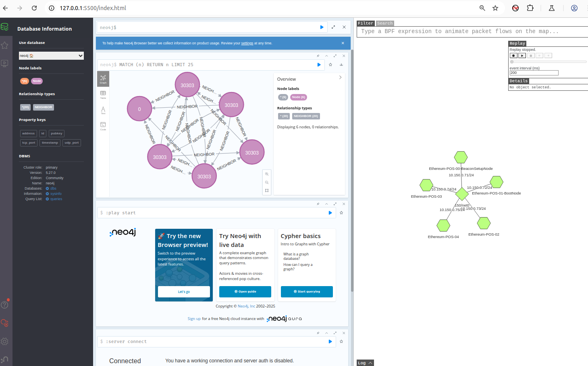The height and width of the screenshot is (366, 588).
Task: Pin the MATCH query result frame
Action: (x=318, y=56)
